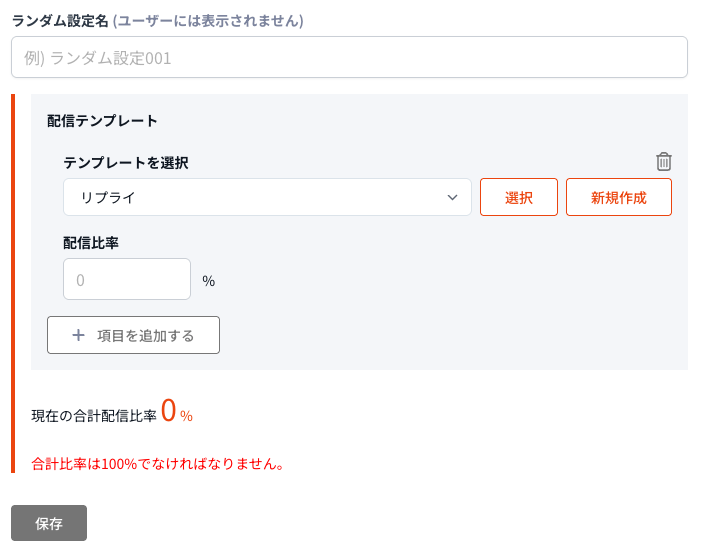Expand the template dropdown chevron arrow

pyautogui.click(x=452, y=197)
